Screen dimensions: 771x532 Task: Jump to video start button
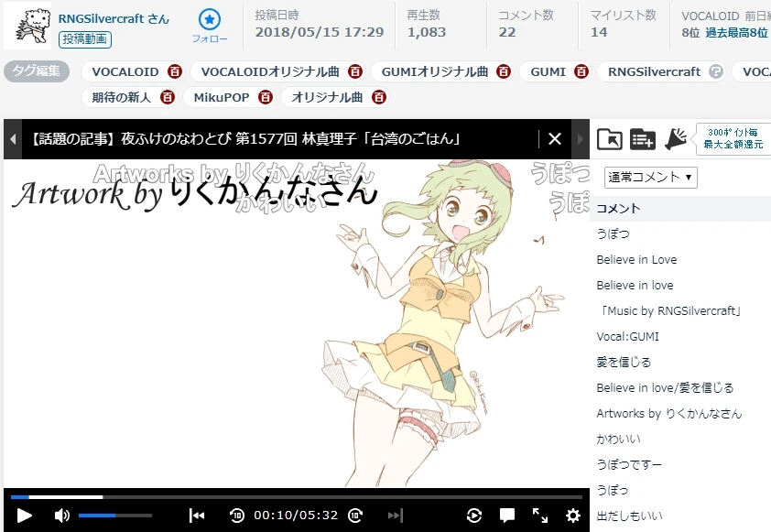(x=197, y=516)
